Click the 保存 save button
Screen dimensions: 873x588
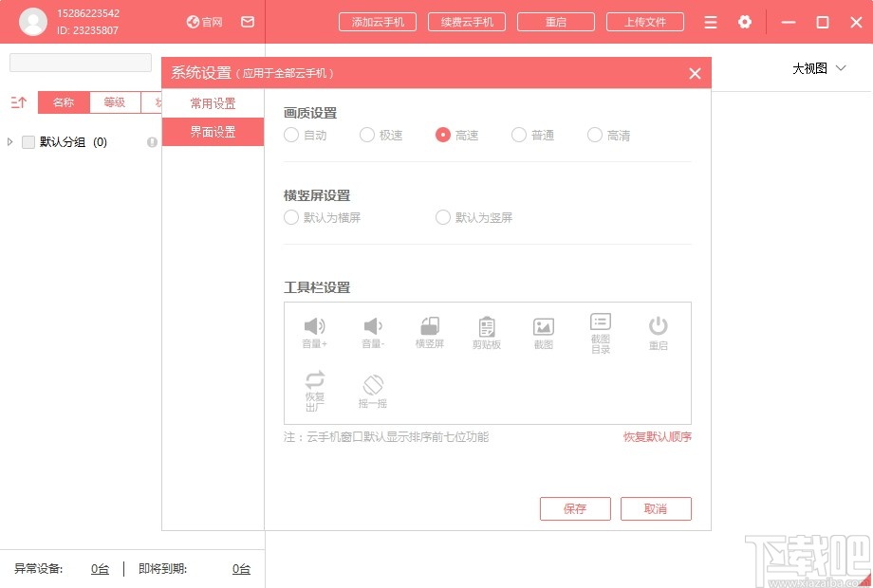click(x=575, y=508)
